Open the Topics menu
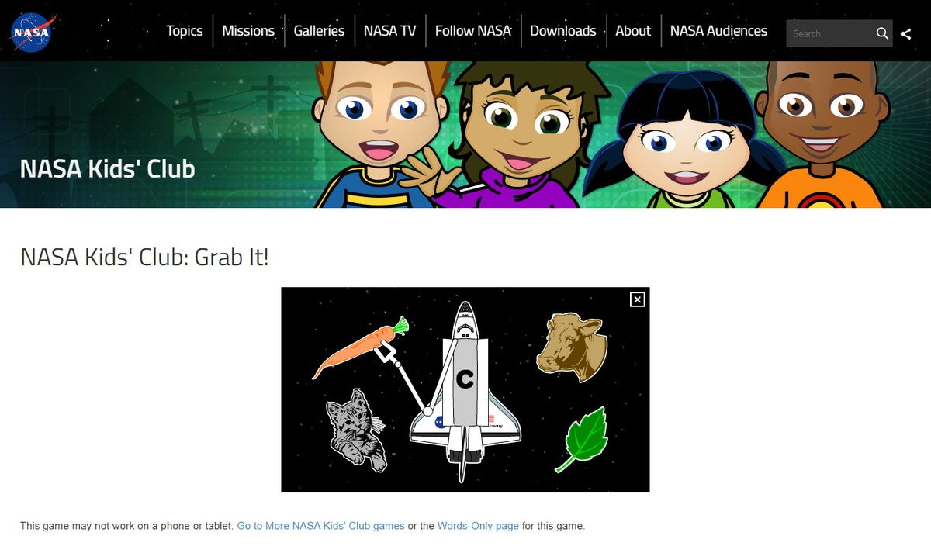Viewport: 931px width, 560px height. click(x=185, y=31)
